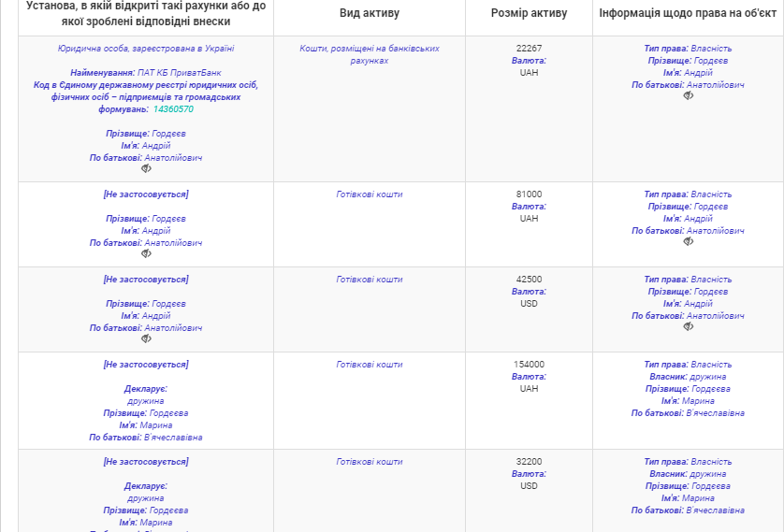Click "Юридична особа, зареєстрована в Україні" text
The height and width of the screenshot is (532, 784).
[145, 49]
